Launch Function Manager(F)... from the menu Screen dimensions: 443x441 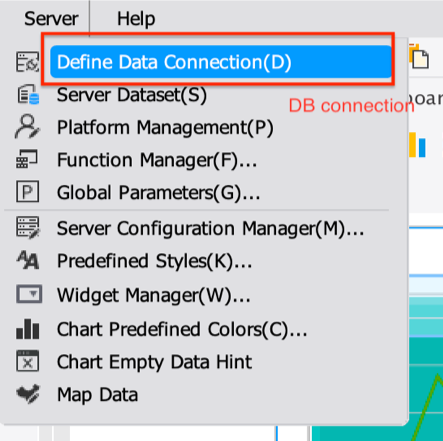pos(157,160)
